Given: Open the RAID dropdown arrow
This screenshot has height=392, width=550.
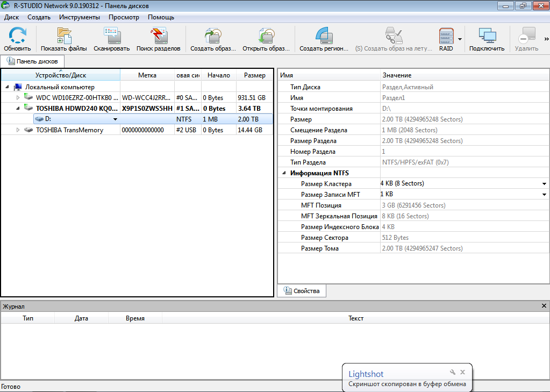Looking at the screenshot, I should (x=460, y=39).
